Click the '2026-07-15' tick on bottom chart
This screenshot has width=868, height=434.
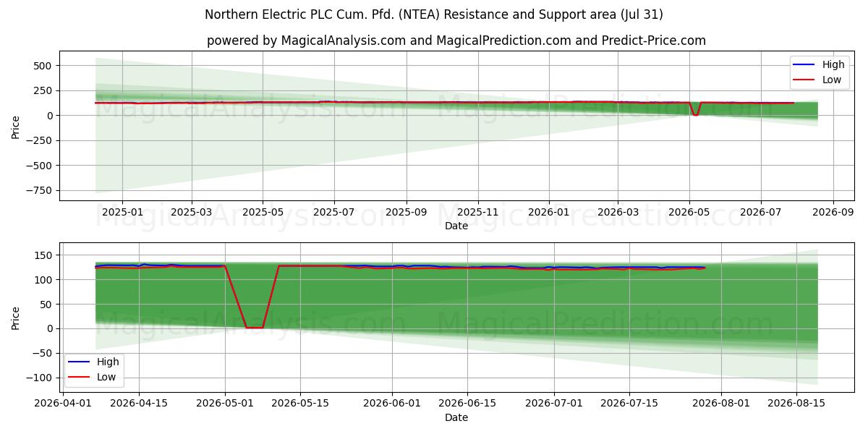click(629, 403)
